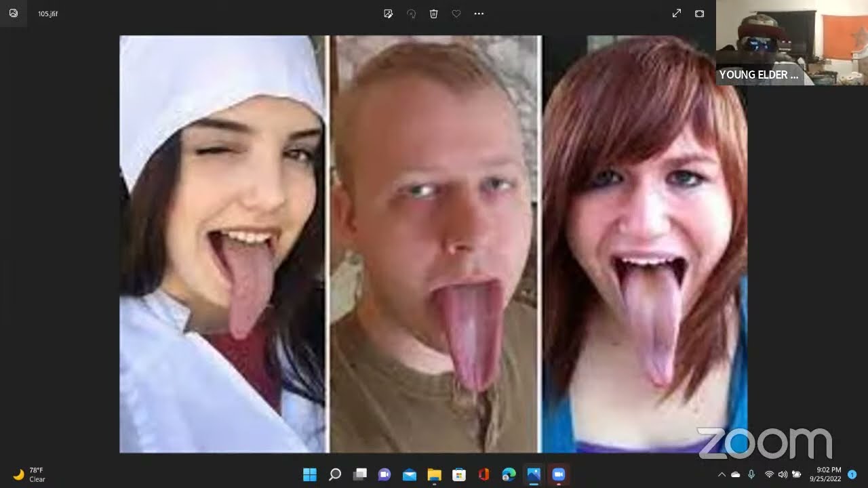Open the Edit image tool

[389, 14]
